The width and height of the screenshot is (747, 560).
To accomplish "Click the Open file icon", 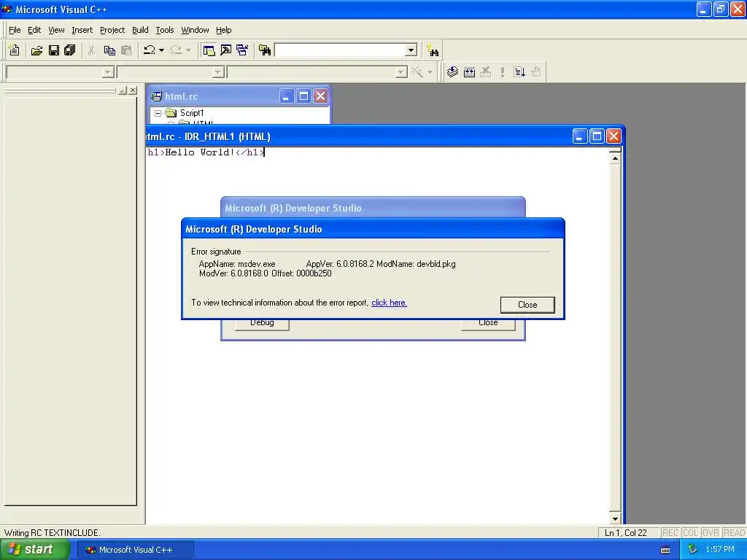I will tap(36, 50).
